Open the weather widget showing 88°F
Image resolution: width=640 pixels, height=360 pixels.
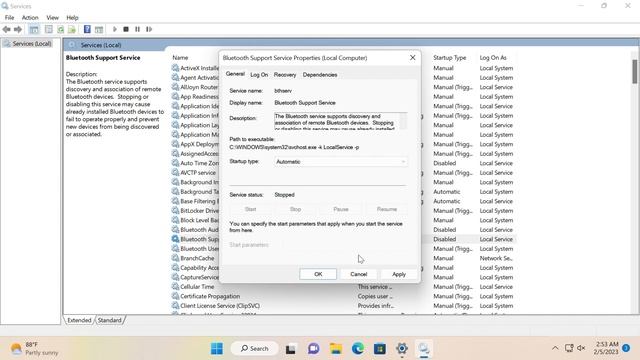tap(35, 349)
